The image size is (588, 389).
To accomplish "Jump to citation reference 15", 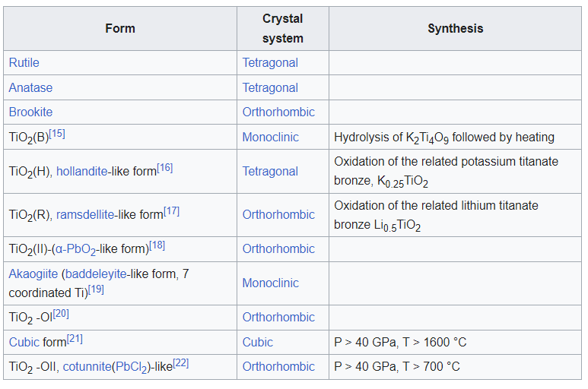I will pos(58,134).
